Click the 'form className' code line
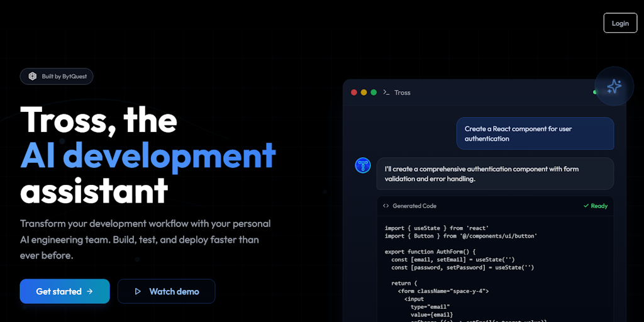 pos(443,291)
